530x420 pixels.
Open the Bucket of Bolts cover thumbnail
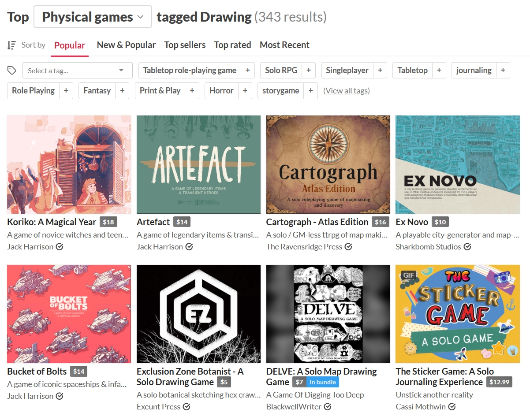tap(69, 314)
